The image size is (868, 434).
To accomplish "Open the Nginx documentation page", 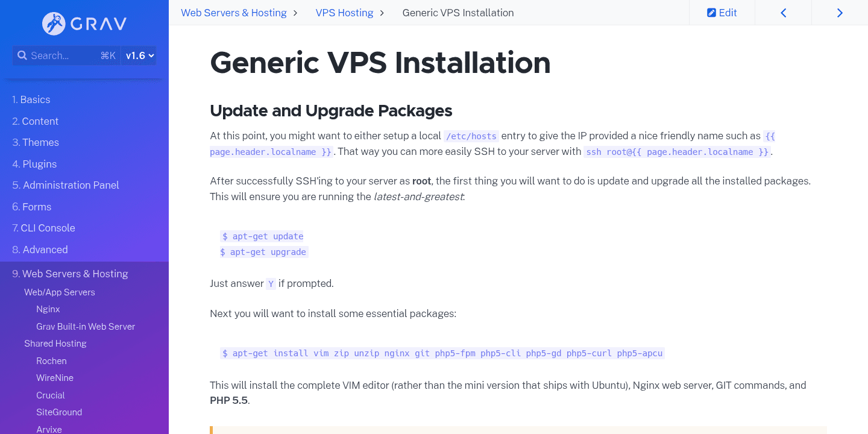I will point(48,309).
